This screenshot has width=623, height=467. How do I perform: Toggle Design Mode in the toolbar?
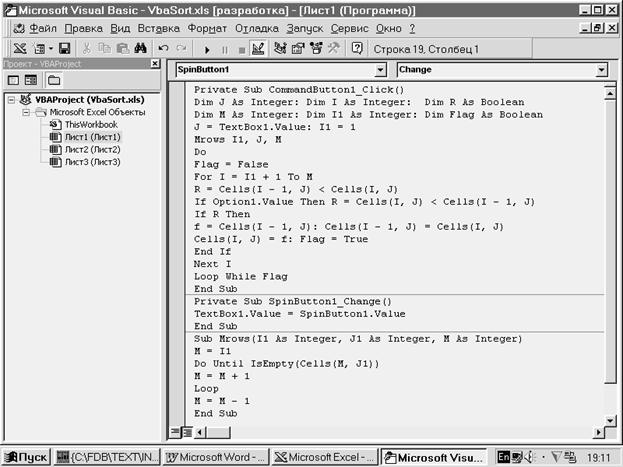pyautogui.click(x=257, y=48)
